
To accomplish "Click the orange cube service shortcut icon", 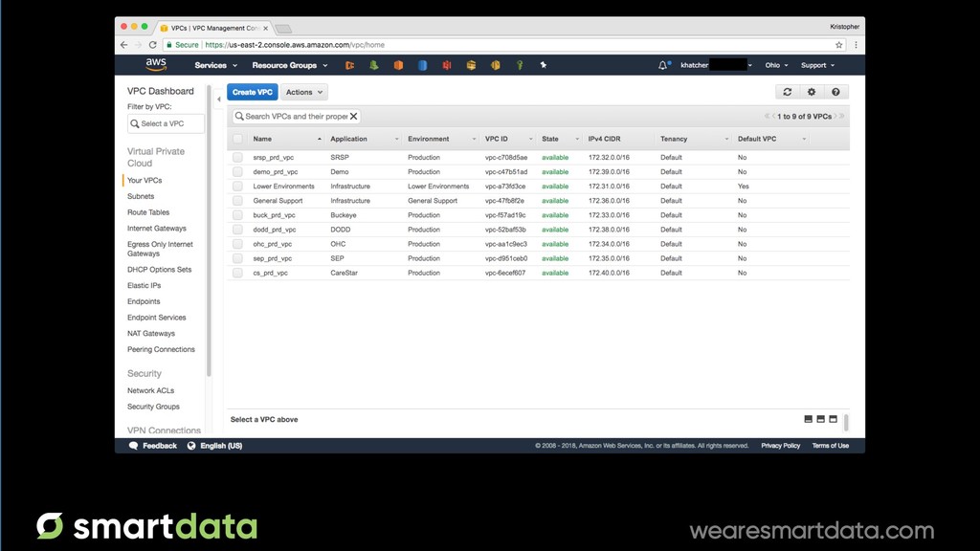I will pos(398,65).
